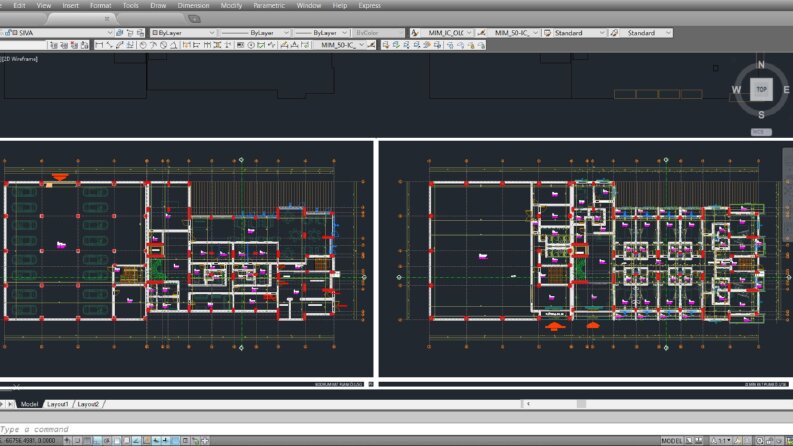This screenshot has width=793, height=446.
Task: Select the Dimension Break tool
Action: coord(228,45)
